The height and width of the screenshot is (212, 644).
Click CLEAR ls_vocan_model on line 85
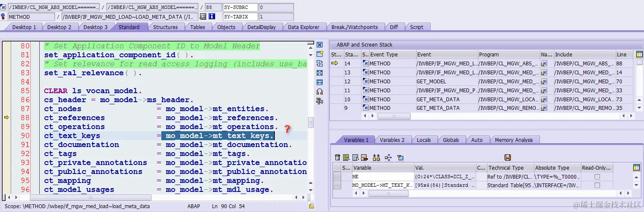coord(93,91)
